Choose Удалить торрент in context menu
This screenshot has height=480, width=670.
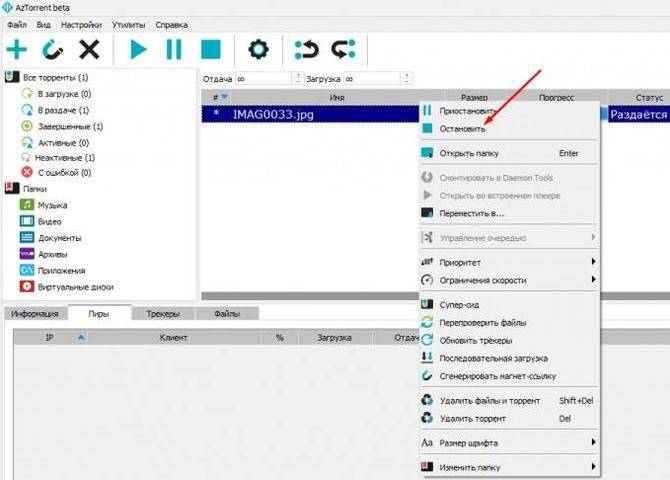pos(509,418)
